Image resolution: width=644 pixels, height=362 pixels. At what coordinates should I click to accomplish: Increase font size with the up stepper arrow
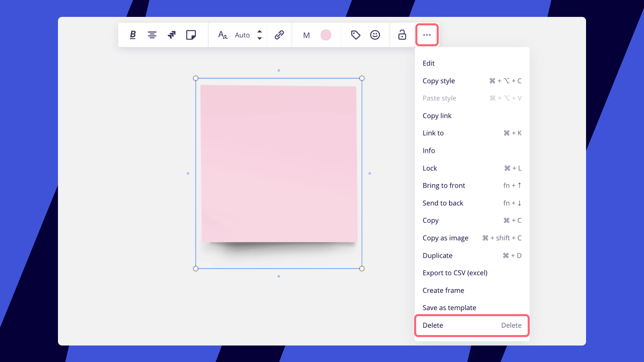click(x=260, y=32)
